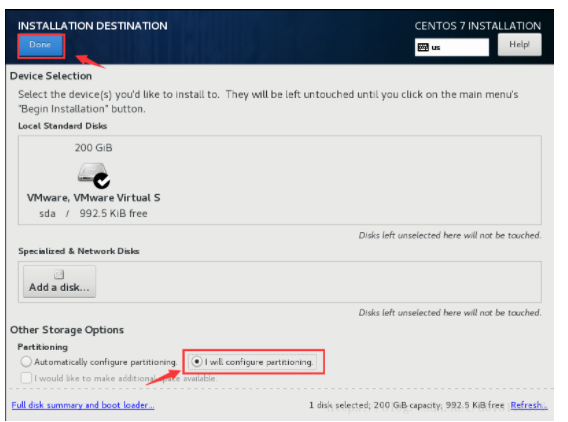568x422 pixels.
Task: Click the 'sda / 992.5 KiB free' text
Action: (93, 213)
